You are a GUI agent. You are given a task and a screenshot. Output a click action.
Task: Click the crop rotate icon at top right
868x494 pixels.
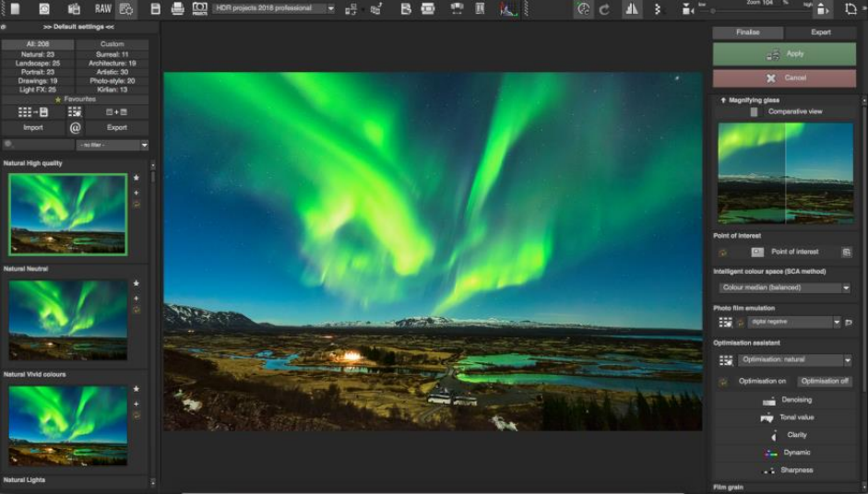point(850,9)
